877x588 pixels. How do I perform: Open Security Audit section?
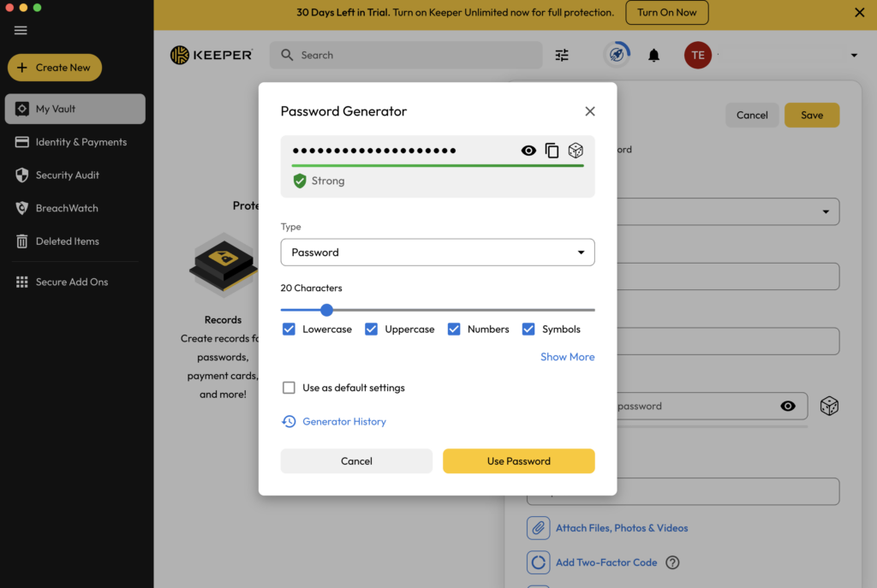click(75, 175)
